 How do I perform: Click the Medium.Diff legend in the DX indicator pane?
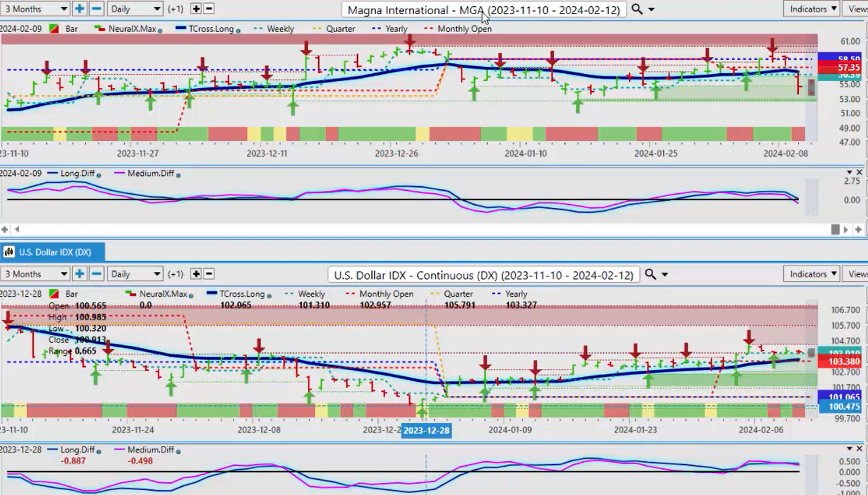147,449
